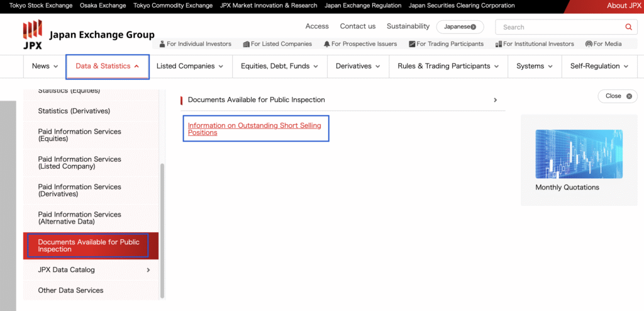The image size is (644, 311).
Task: Open For Media broadcast icon link
Action: (589, 44)
